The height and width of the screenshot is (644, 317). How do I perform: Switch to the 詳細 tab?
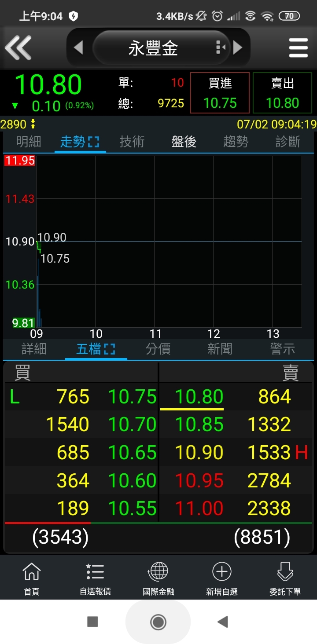(34, 349)
